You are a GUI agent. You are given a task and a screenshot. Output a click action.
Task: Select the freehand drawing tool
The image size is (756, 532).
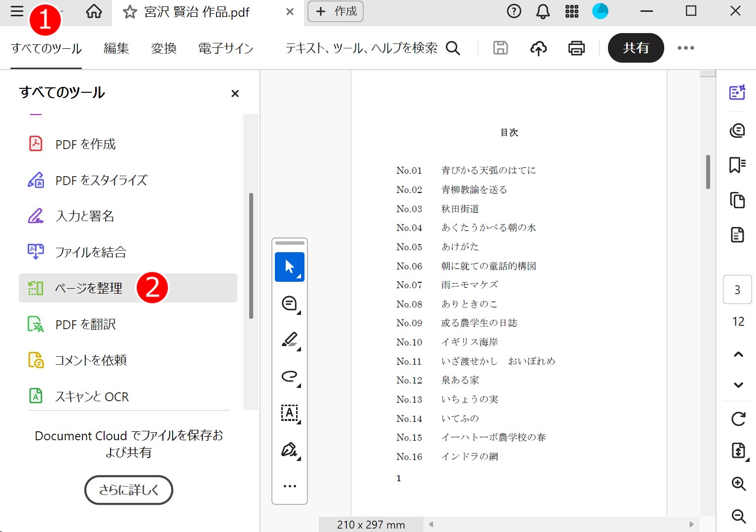(290, 377)
